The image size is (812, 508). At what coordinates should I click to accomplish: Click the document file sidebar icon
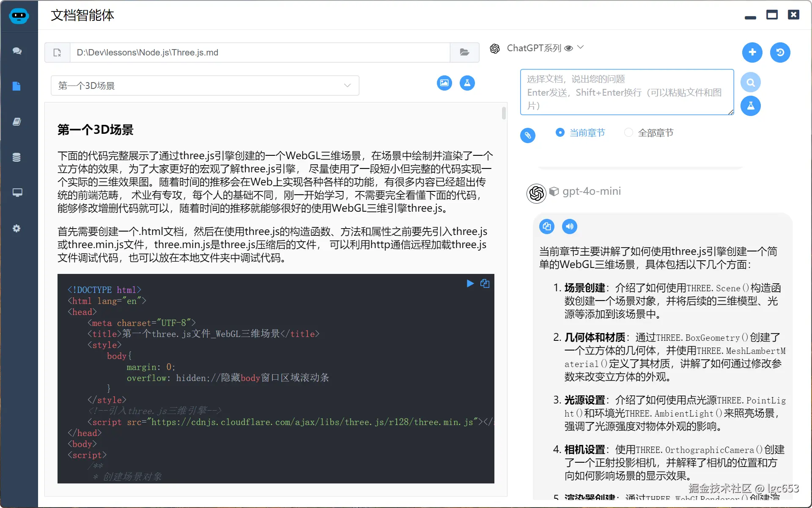click(17, 86)
